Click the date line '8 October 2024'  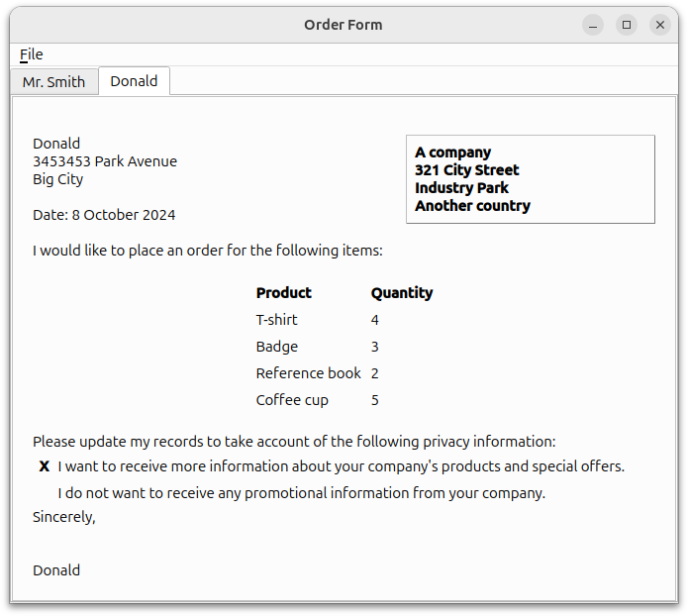pos(104,215)
